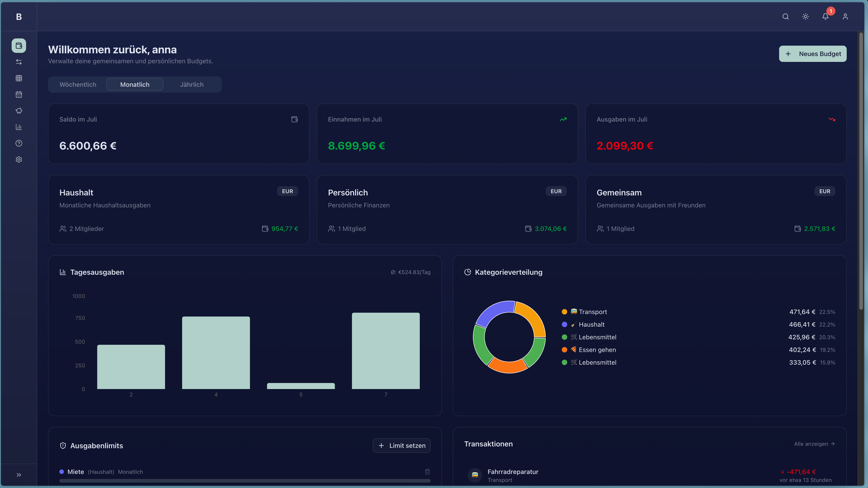Click EUR badge on Gemeinsam card
Viewport: 868px width, 488px height.
point(825,191)
